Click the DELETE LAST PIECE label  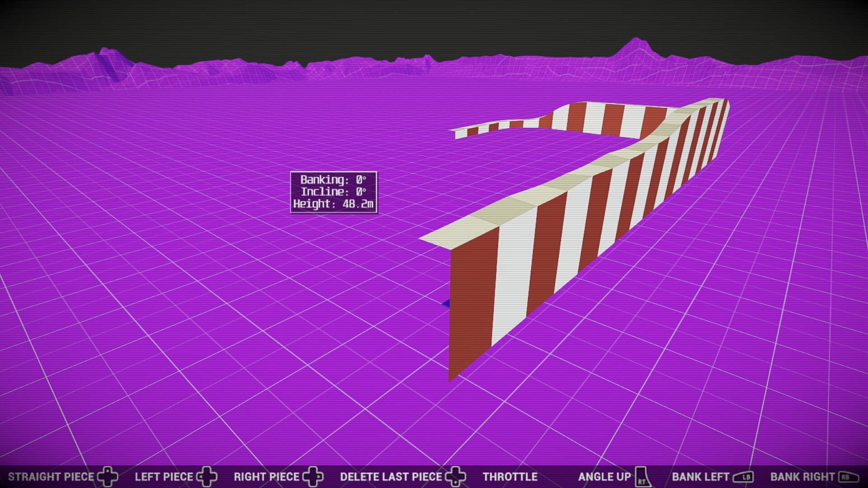coord(391,477)
